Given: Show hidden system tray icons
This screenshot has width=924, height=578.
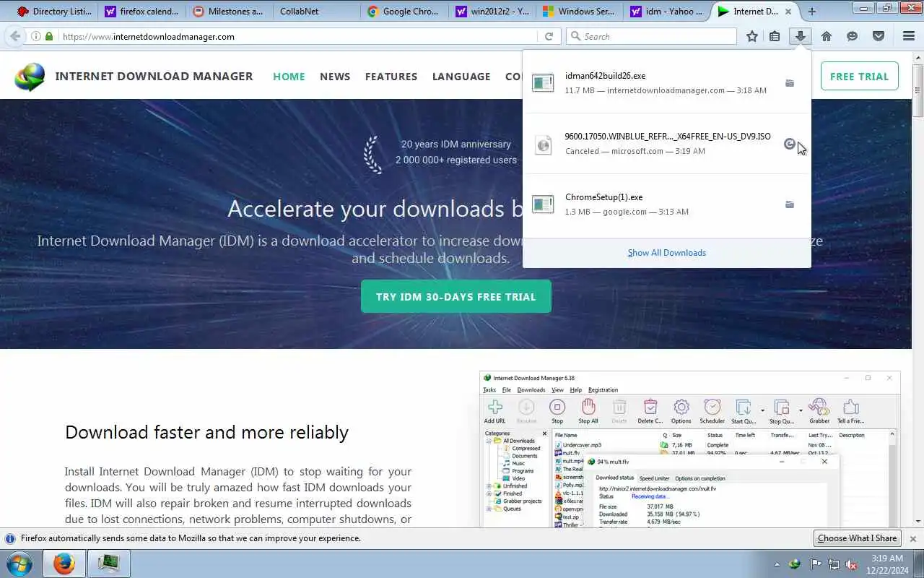Looking at the screenshot, I should pyautogui.click(x=777, y=564).
